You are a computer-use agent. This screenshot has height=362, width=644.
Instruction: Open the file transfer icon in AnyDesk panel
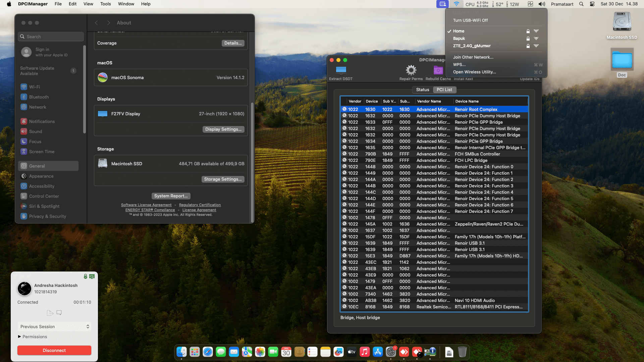pyautogui.click(x=50, y=313)
